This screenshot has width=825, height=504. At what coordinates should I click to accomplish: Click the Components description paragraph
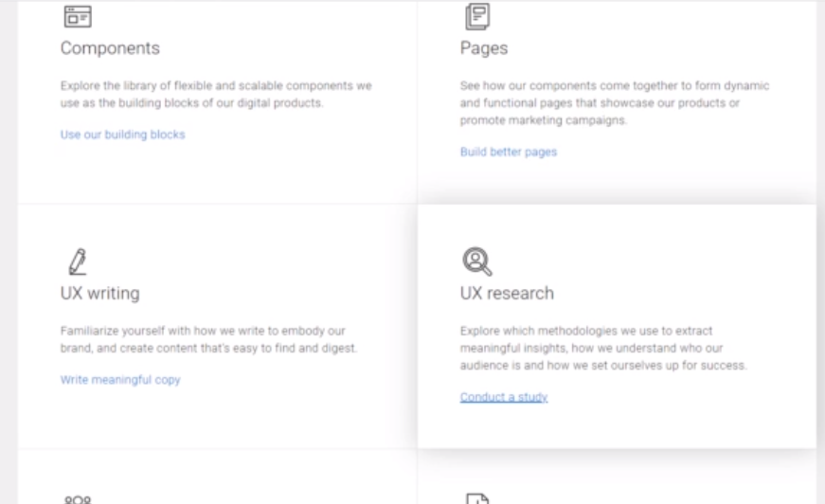216,95
